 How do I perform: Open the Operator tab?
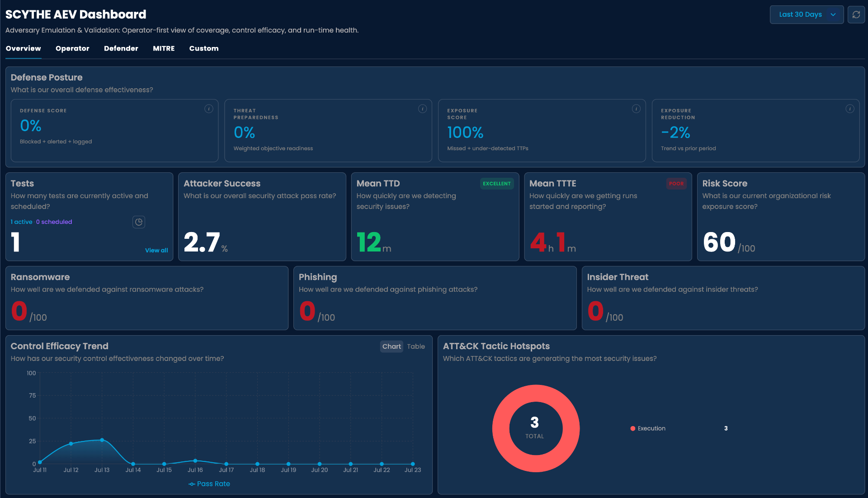[x=72, y=48]
